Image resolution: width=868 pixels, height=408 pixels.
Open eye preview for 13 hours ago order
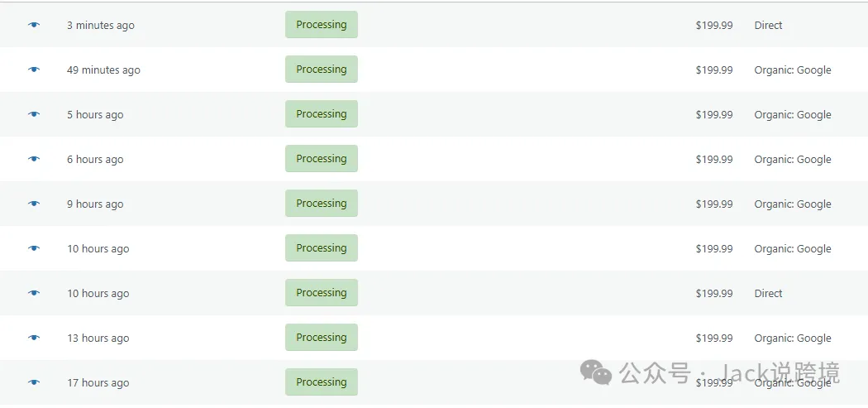click(34, 338)
